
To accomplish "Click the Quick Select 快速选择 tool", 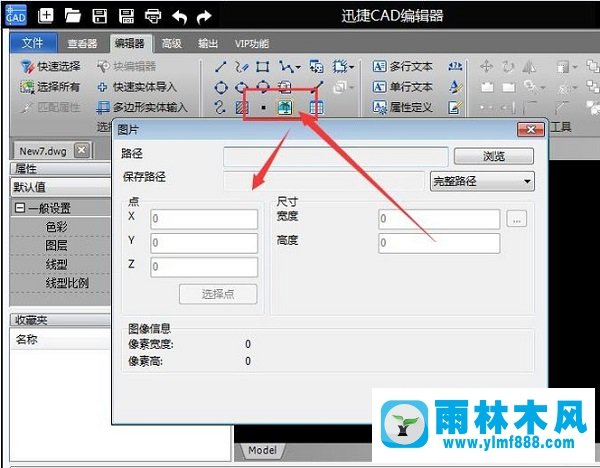I will pos(50,67).
